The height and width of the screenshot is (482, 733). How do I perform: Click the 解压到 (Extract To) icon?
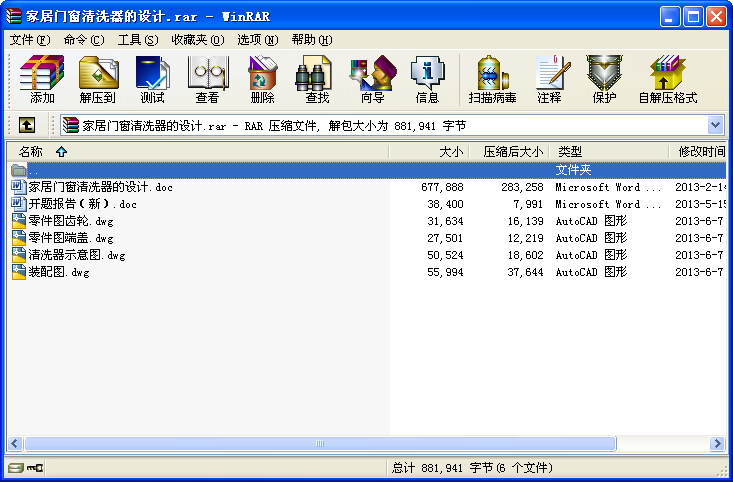tap(98, 79)
